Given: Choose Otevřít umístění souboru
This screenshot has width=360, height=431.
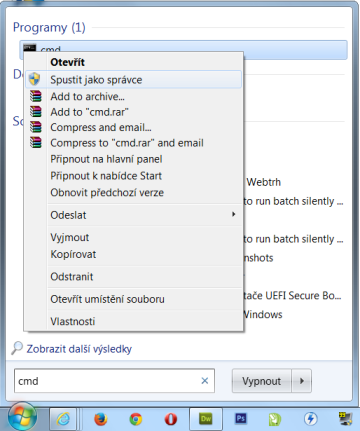Looking at the screenshot, I should [x=133, y=299].
